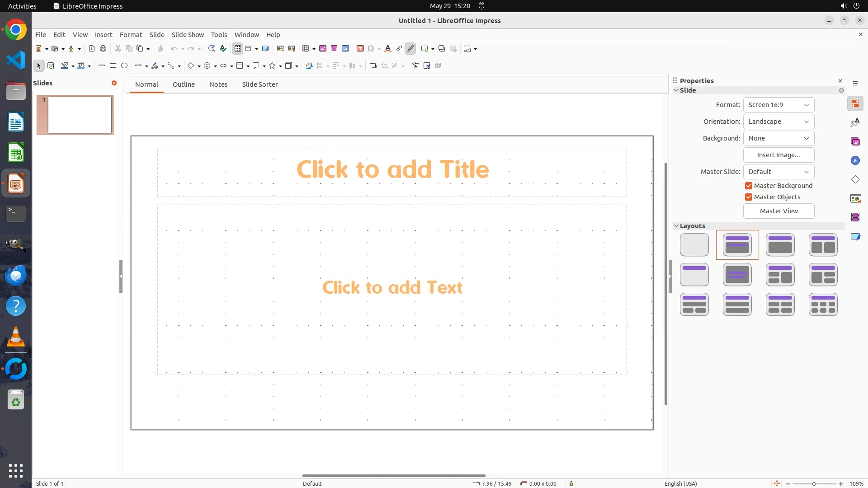Click the Insert Text Box icon
This screenshot has width=868, height=488.
(360, 49)
